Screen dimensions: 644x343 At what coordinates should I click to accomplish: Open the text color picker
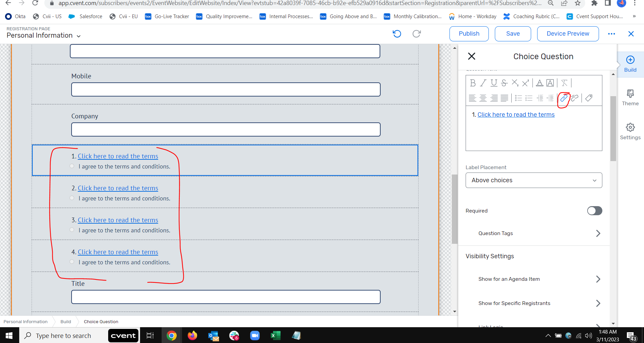(540, 83)
